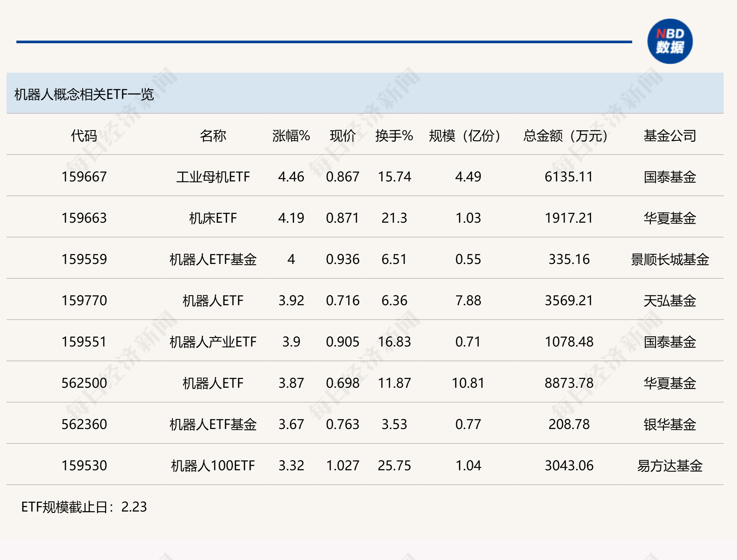Click the ETF规模截止日 footer note
737x560 pixels.
[84, 507]
